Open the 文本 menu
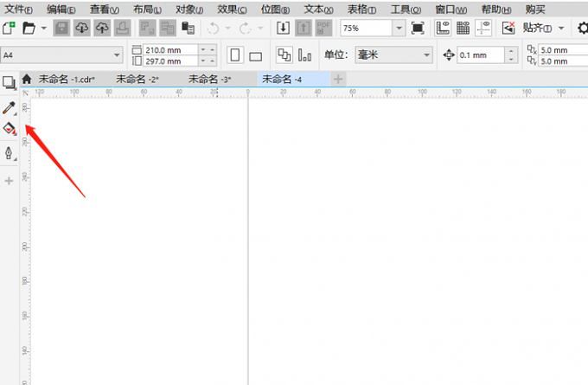This screenshot has width=588, height=385. tap(318, 10)
